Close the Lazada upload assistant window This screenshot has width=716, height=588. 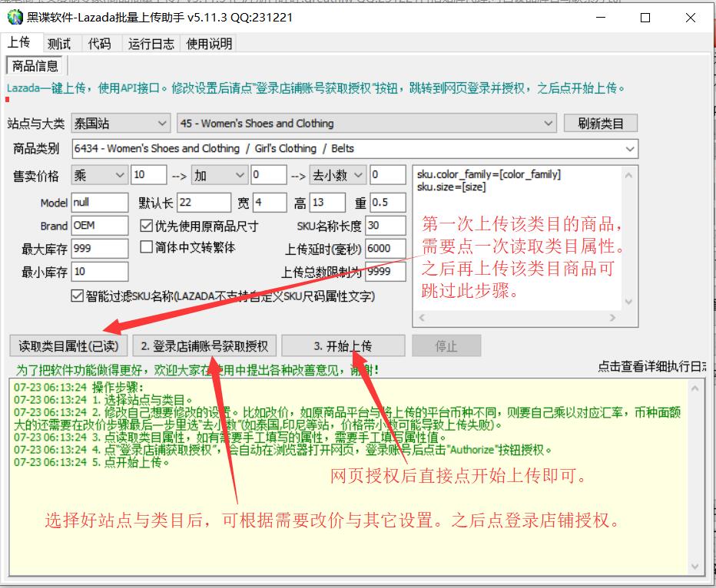691,18
